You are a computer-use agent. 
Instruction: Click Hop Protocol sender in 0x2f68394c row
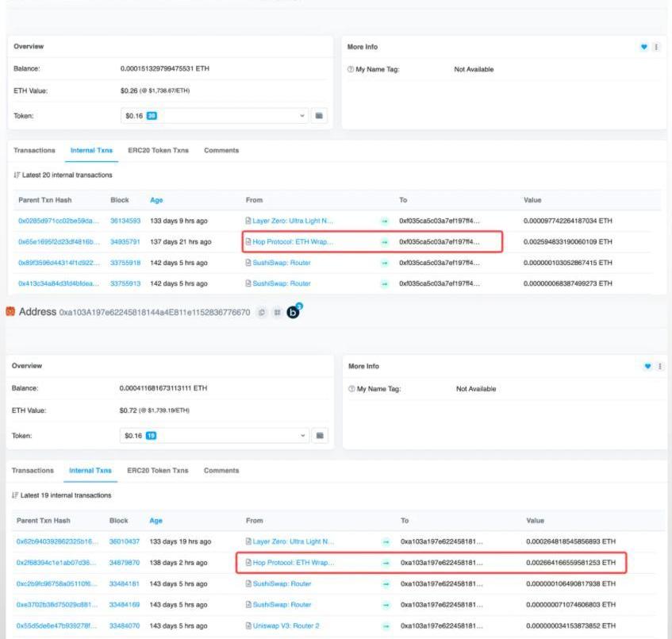click(x=289, y=563)
